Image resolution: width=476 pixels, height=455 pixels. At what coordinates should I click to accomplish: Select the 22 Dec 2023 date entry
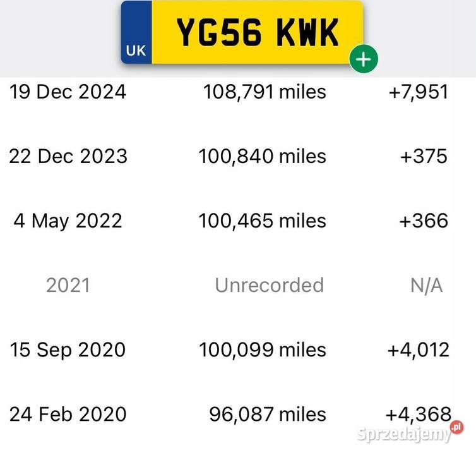(x=68, y=156)
